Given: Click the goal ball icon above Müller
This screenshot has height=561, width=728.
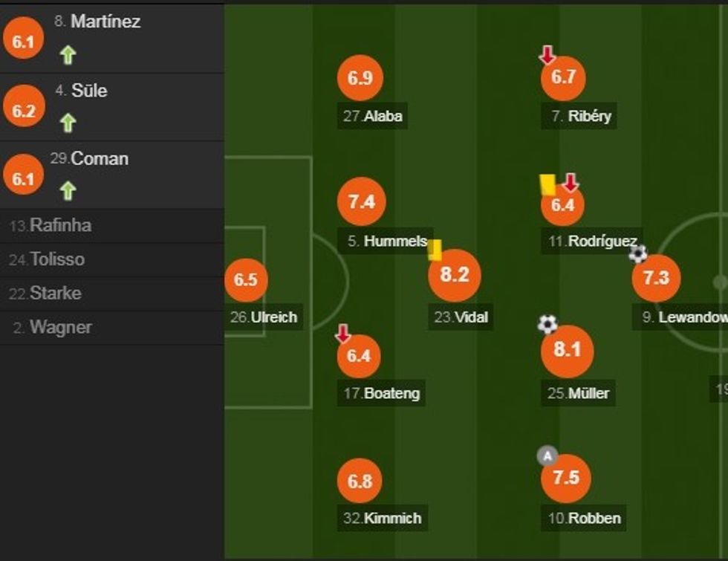Looking at the screenshot, I should click(547, 324).
